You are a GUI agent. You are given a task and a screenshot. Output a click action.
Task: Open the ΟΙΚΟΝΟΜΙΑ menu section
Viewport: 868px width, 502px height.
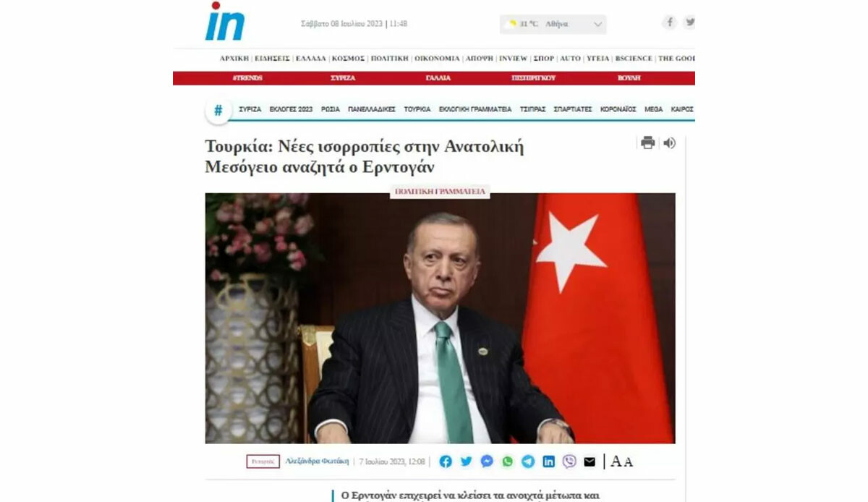pyautogui.click(x=437, y=58)
